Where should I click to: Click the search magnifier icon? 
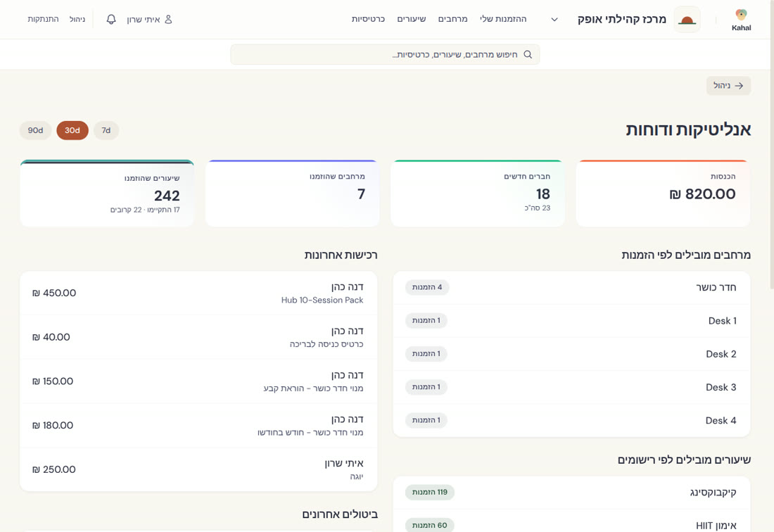click(528, 54)
